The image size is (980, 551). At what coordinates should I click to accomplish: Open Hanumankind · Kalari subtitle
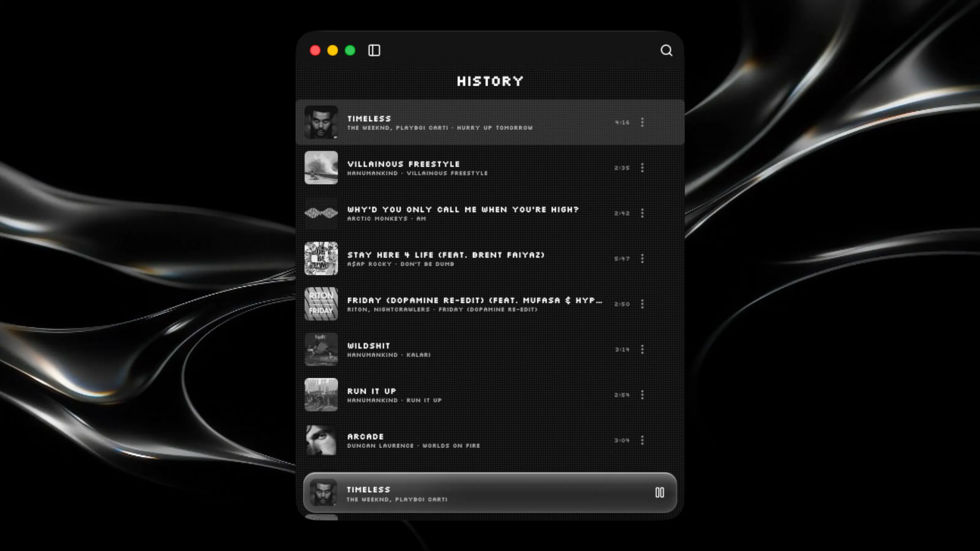pyautogui.click(x=389, y=355)
